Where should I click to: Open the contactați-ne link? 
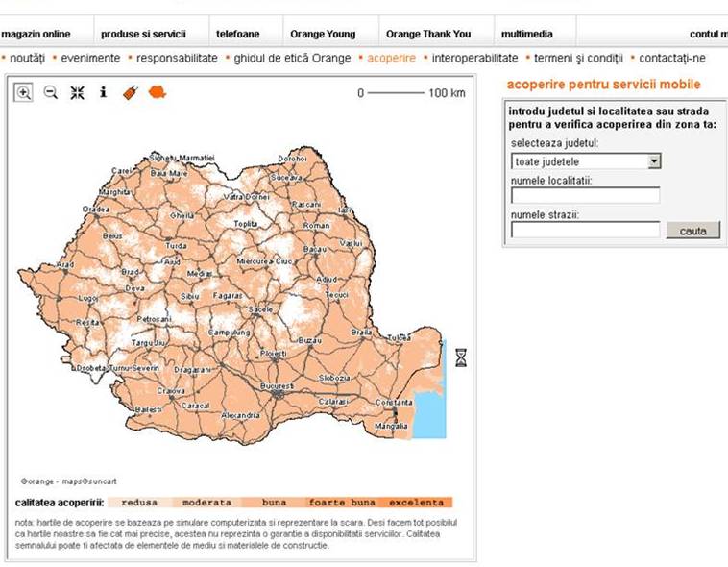coord(672,58)
